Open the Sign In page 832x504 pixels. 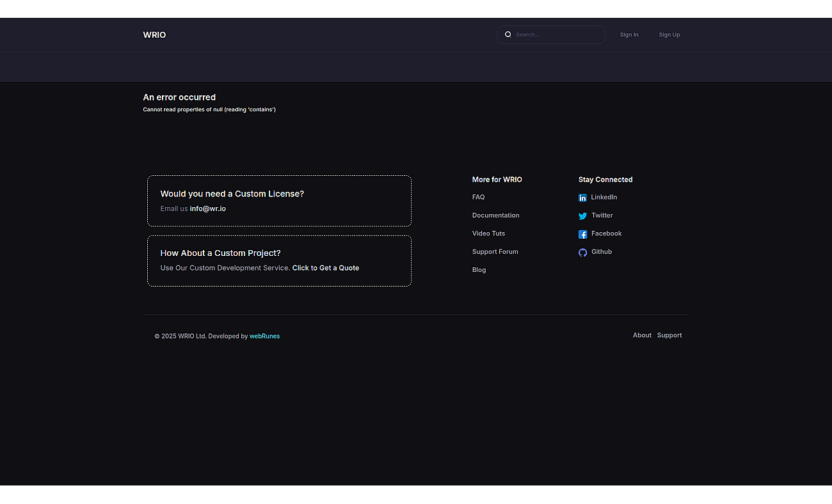(629, 35)
